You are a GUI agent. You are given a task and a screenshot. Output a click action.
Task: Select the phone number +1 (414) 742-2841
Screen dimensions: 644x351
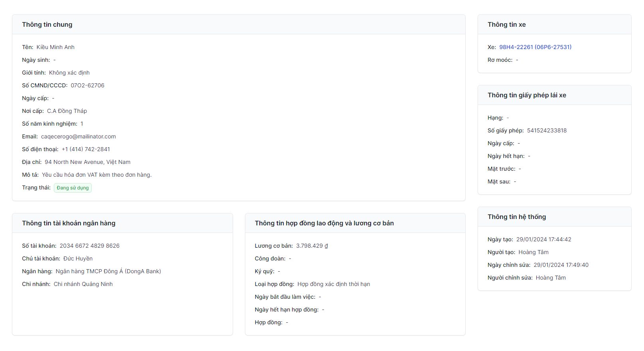(86, 149)
